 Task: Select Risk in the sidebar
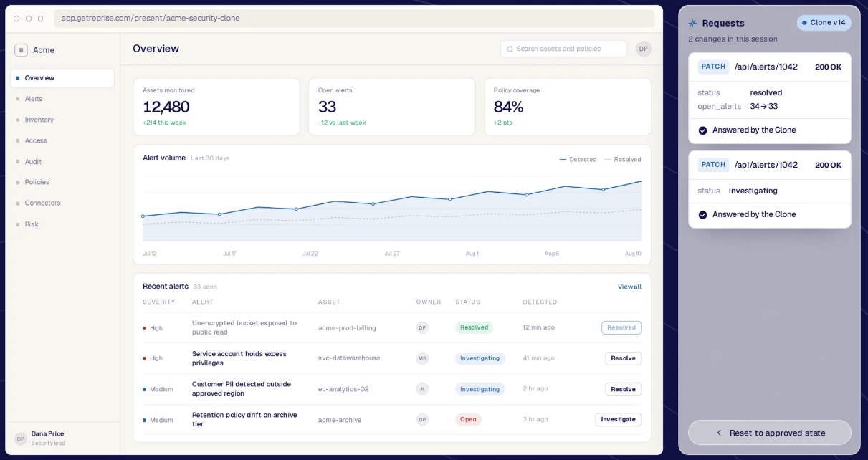pos(62,224)
